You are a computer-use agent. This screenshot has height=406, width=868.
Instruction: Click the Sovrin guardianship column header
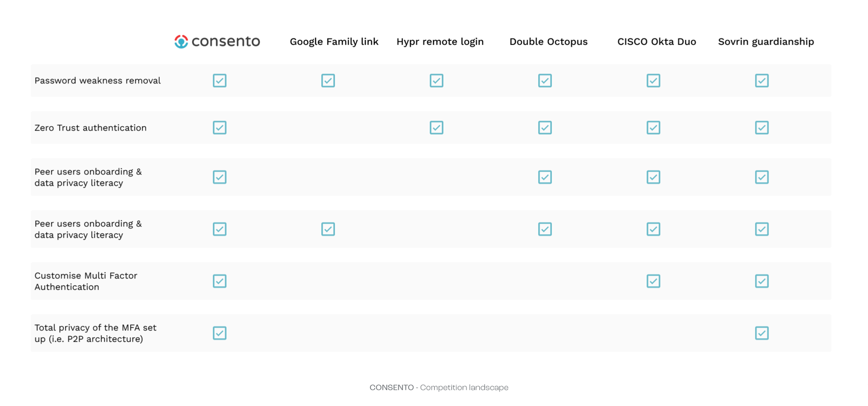pos(766,42)
